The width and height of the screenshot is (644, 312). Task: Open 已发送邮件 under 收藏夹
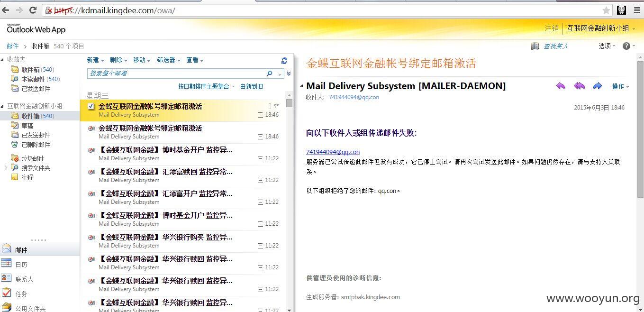tap(31, 89)
